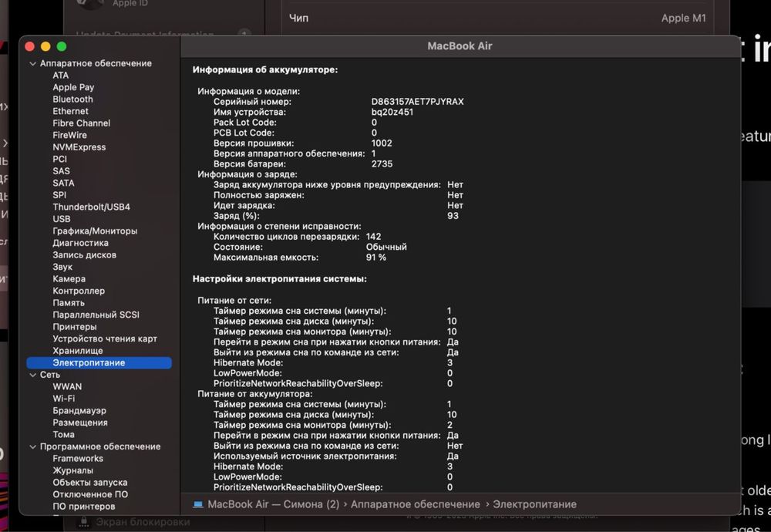Collapse the Программное обеспечение section chevron
This screenshot has height=532, width=771.
click(33, 446)
